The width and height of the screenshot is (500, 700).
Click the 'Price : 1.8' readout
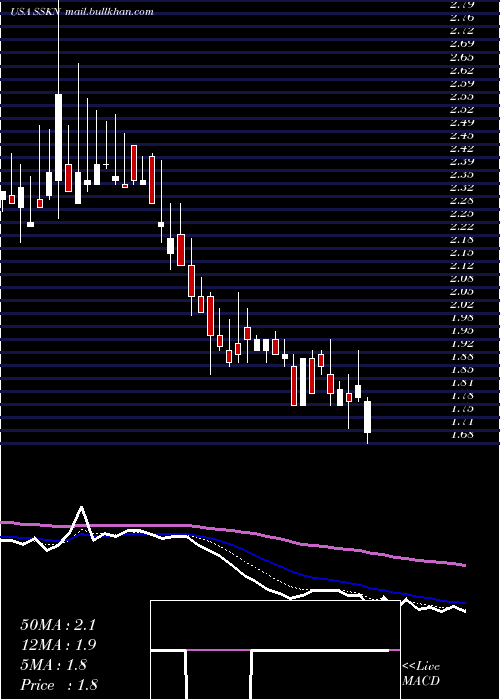(x=59, y=685)
